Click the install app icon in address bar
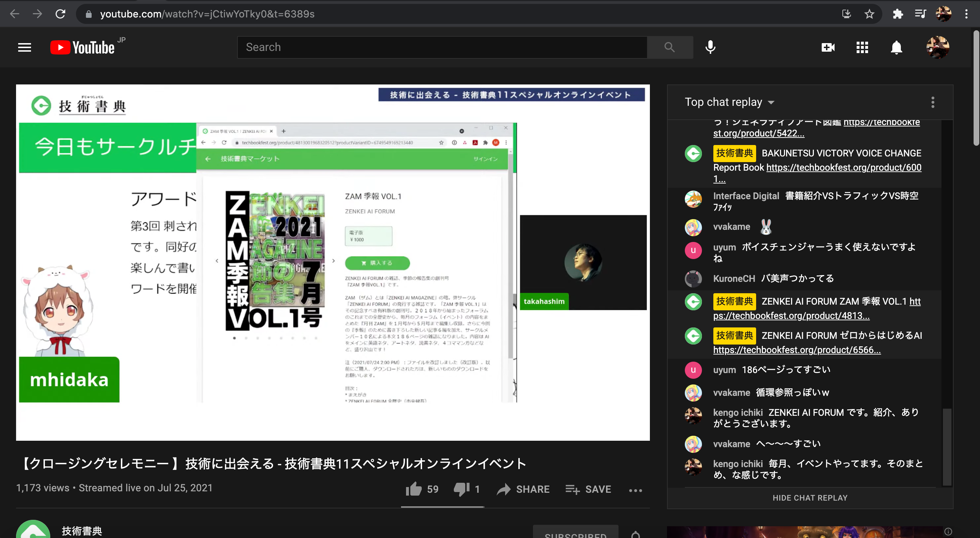This screenshot has height=538, width=980. pos(846,14)
